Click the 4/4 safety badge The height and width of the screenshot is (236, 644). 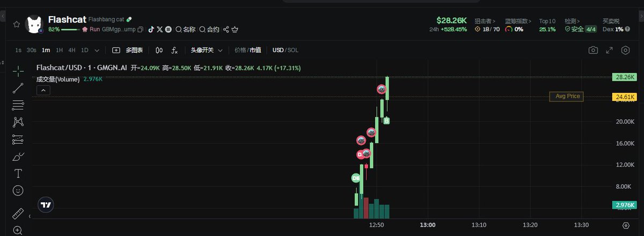pyautogui.click(x=591, y=29)
